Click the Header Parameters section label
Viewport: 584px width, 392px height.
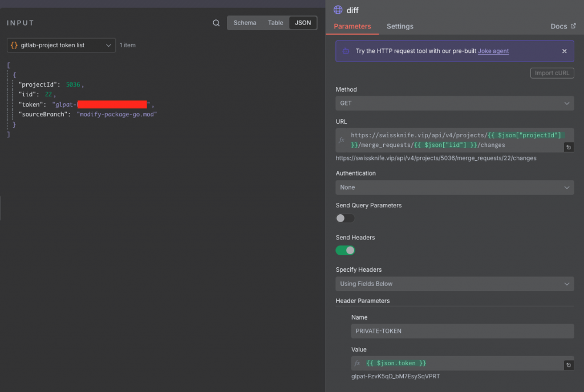coord(362,301)
